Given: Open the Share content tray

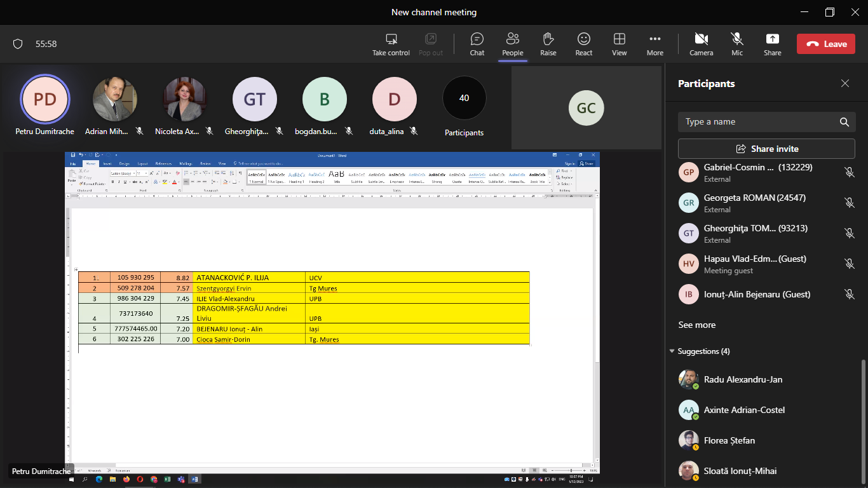Looking at the screenshot, I should pos(772,44).
